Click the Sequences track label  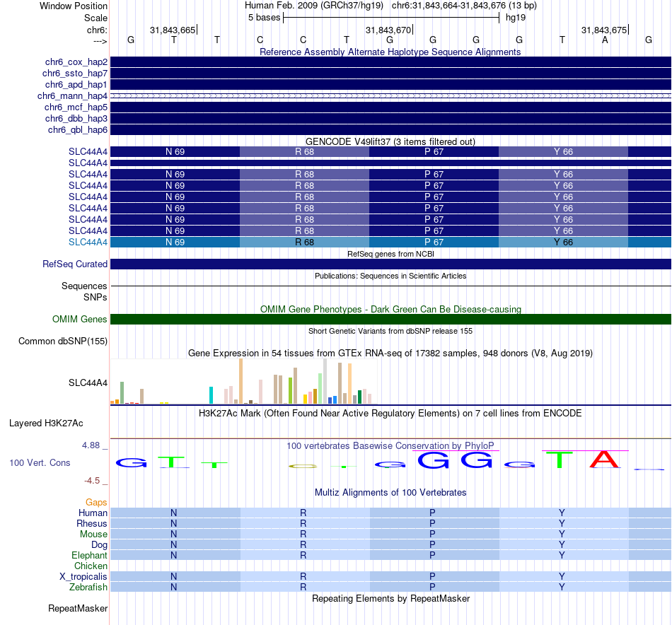[x=84, y=286]
